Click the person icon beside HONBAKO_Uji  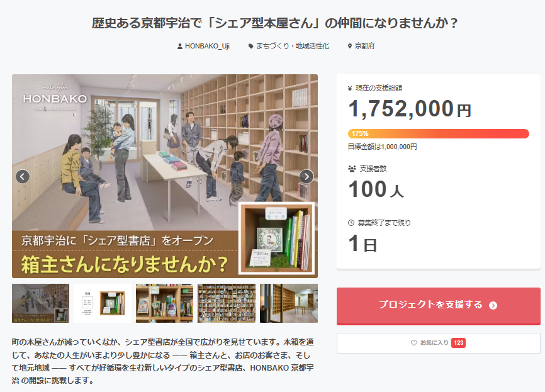coord(180,46)
